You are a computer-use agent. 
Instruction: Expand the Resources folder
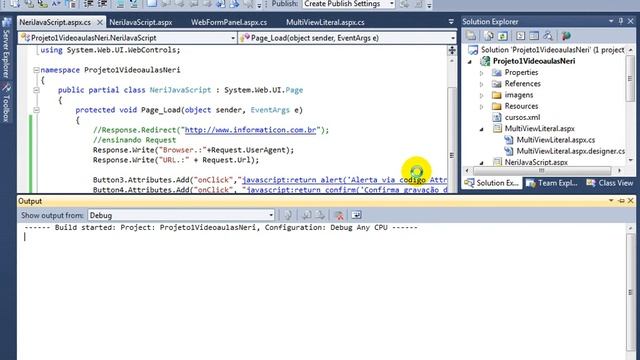click(482, 107)
